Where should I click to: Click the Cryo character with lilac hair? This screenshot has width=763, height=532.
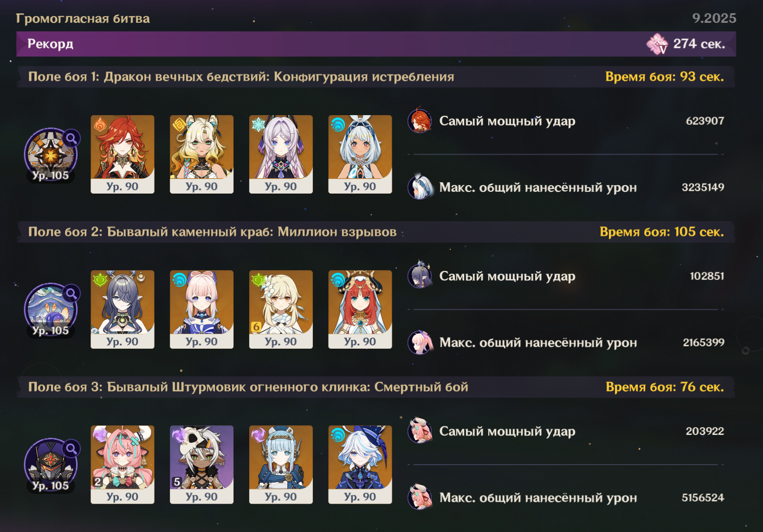(x=281, y=154)
